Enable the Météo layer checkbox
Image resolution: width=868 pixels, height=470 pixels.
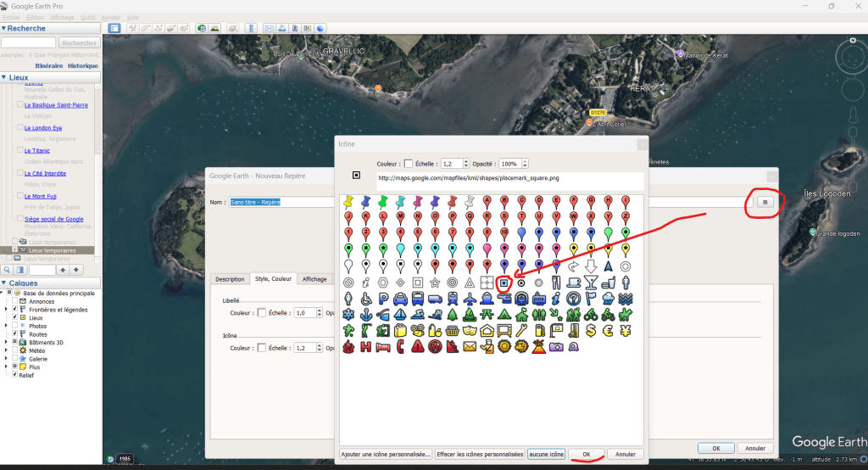pyautogui.click(x=15, y=350)
